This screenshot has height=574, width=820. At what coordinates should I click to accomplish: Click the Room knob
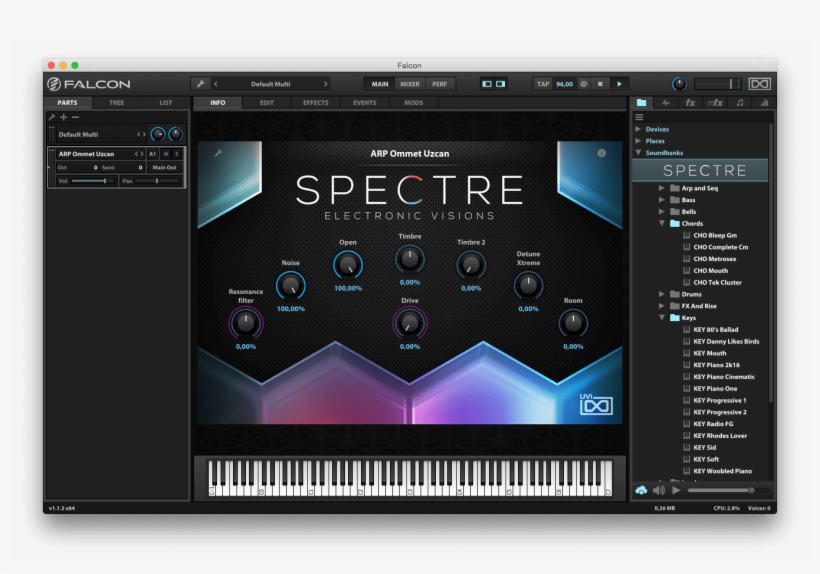coord(573,323)
